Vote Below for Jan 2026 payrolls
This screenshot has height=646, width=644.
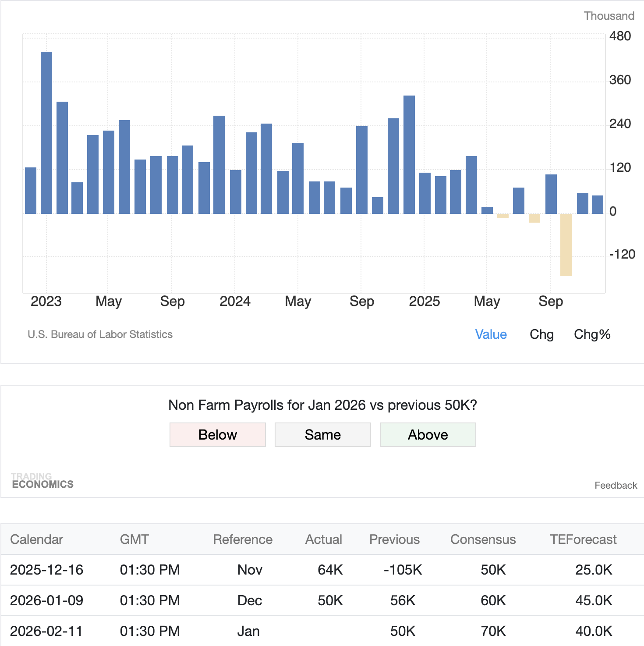[x=218, y=435]
